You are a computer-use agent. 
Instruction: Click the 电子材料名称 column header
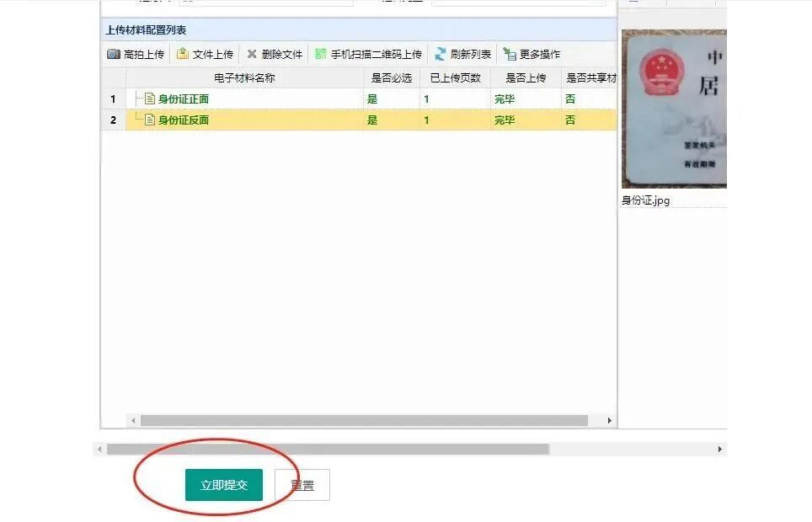click(244, 77)
